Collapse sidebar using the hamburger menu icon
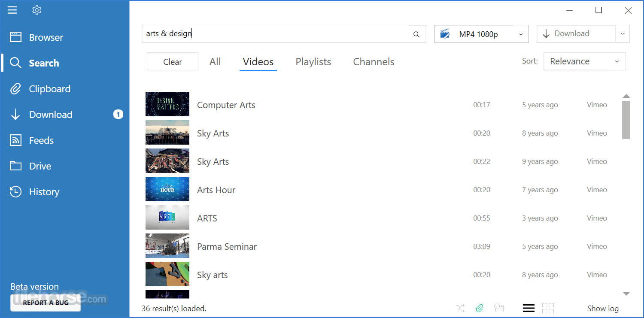The height and width of the screenshot is (318, 644). [12, 10]
